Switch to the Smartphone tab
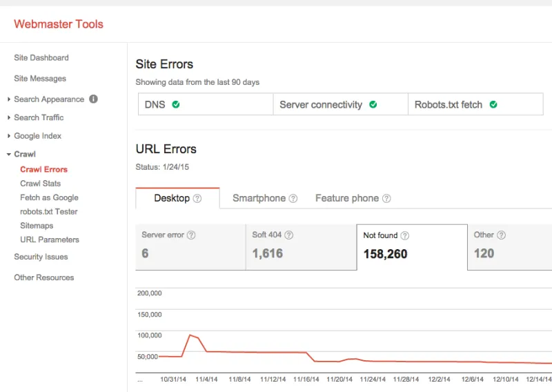This screenshot has width=552, height=392. [x=265, y=198]
